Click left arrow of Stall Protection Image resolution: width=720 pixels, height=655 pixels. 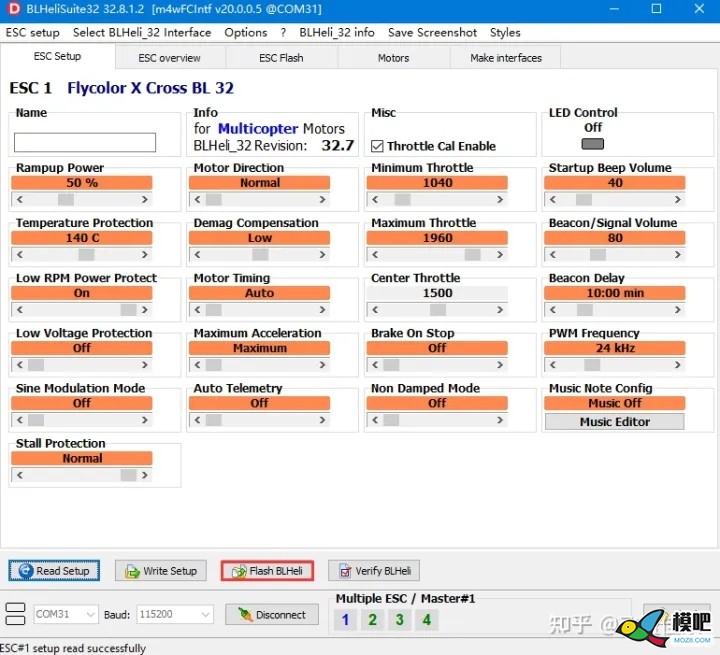click(19, 475)
